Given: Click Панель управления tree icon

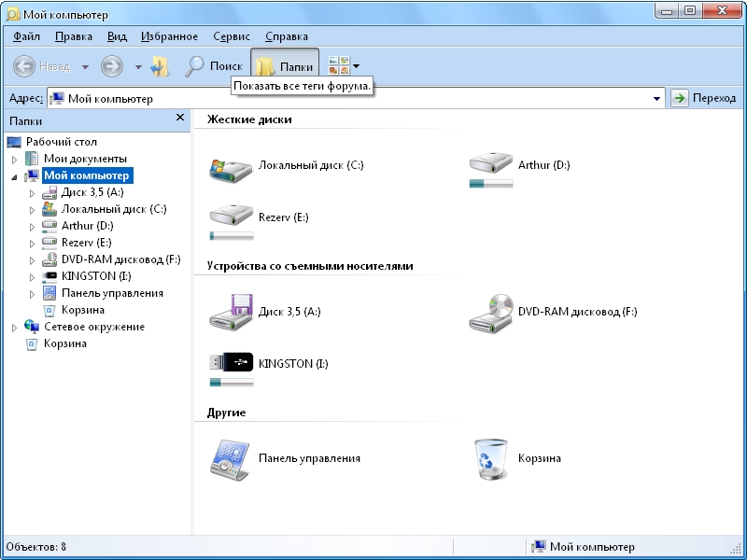Looking at the screenshot, I should click(49, 293).
